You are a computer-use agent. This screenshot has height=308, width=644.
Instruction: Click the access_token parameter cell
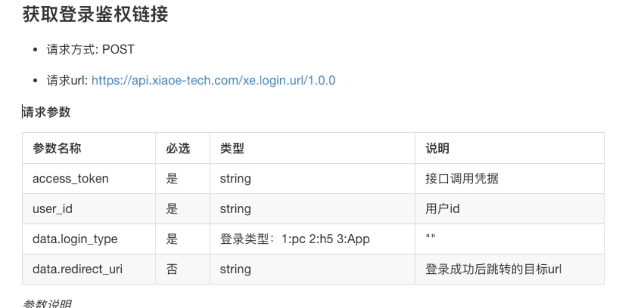(70, 178)
